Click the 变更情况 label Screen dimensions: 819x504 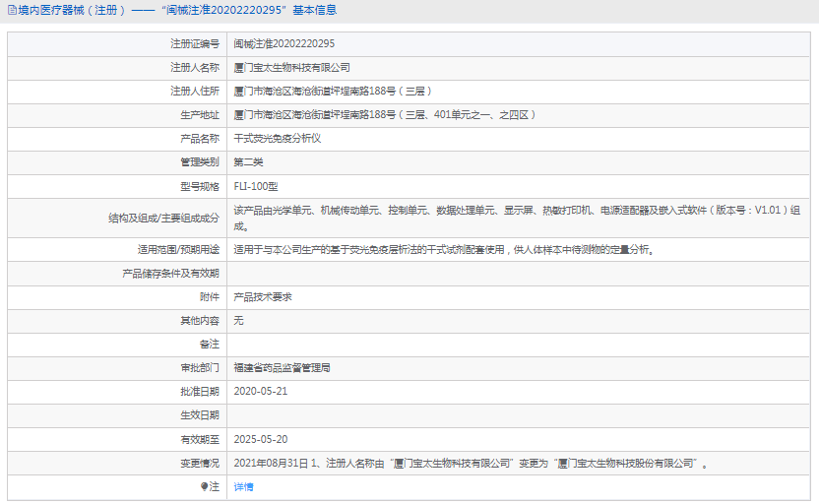tap(200, 464)
